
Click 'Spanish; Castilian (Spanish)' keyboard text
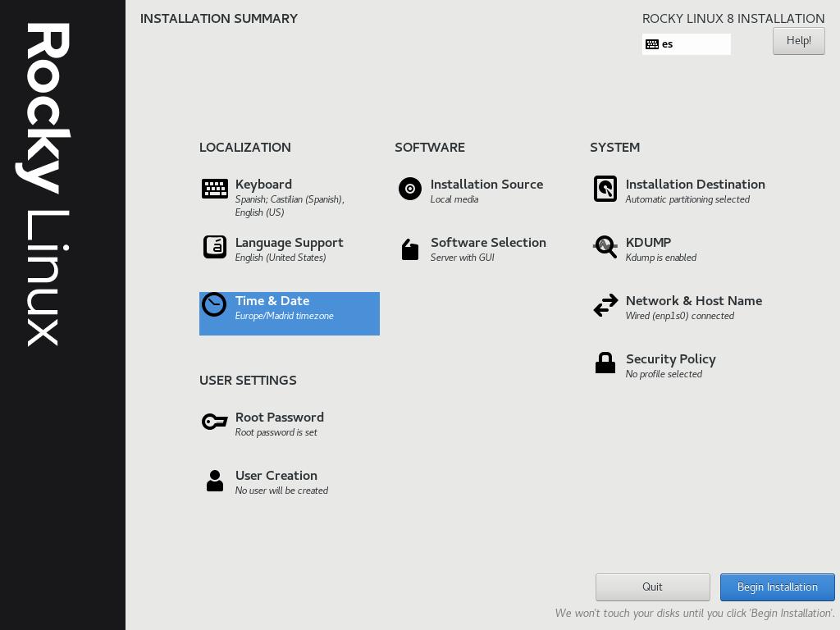(290, 199)
